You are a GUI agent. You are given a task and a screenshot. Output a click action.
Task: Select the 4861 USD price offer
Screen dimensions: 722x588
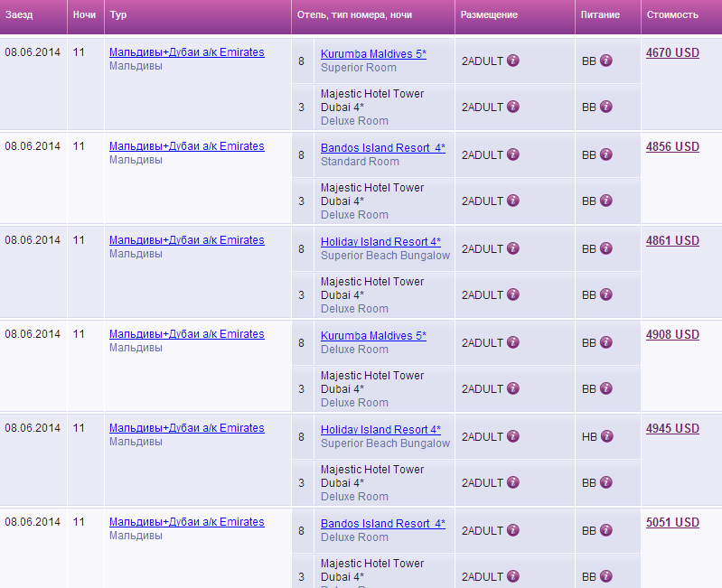pyautogui.click(x=672, y=241)
